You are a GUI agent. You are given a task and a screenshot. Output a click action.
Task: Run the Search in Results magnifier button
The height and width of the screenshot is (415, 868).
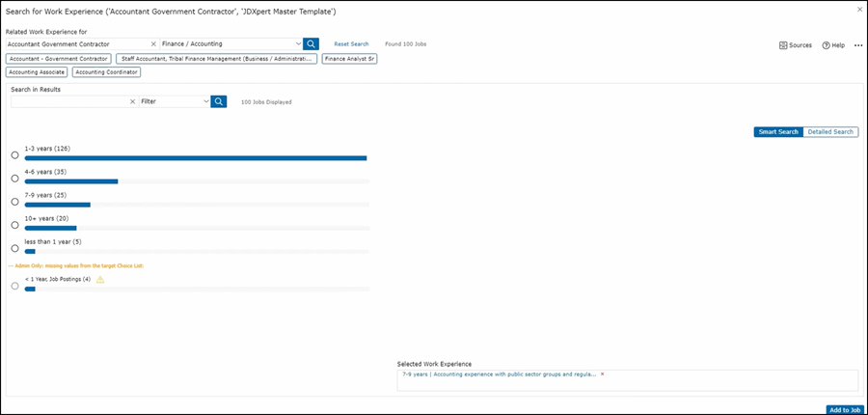[219, 101]
